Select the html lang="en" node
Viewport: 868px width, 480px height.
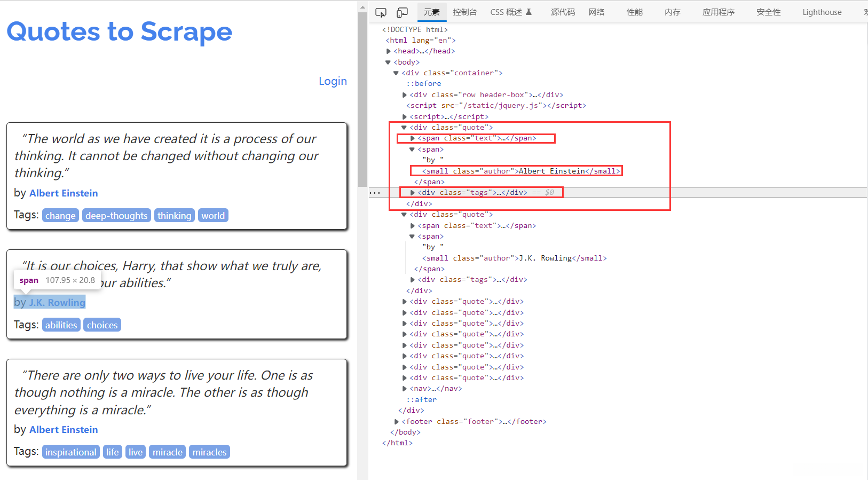coord(421,41)
